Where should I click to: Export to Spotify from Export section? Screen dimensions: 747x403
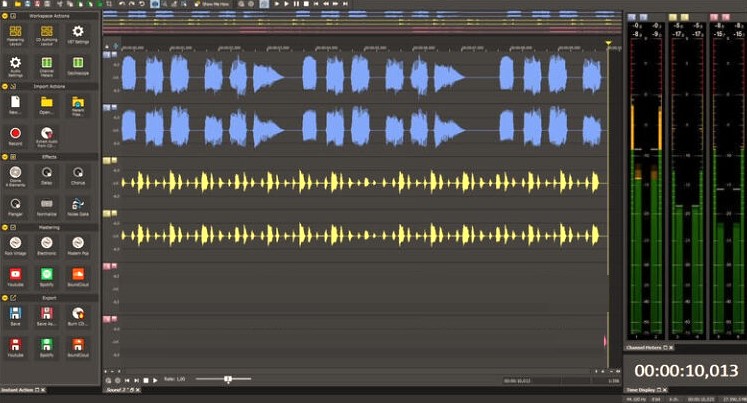[47, 348]
